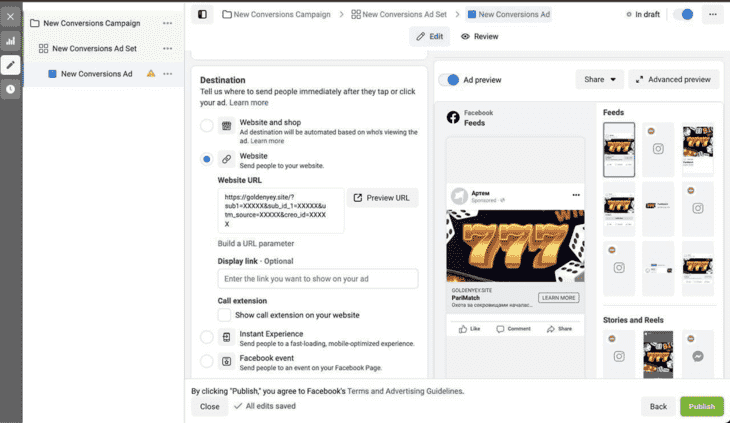Click the Share icon in ad preview
This screenshot has width=730, height=423.
[551, 329]
